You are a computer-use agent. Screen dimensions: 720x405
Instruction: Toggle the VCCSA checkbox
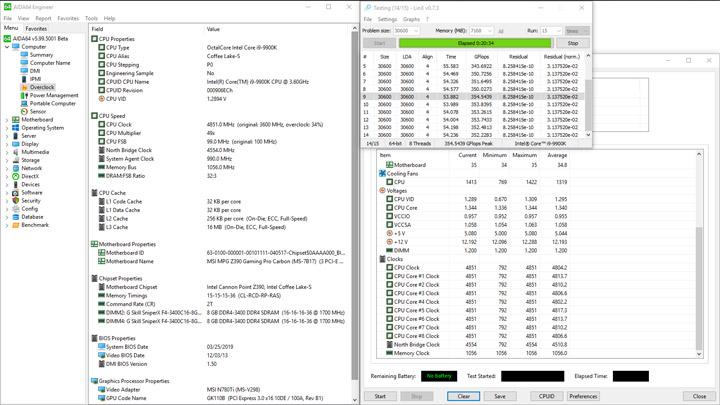[x=389, y=225]
